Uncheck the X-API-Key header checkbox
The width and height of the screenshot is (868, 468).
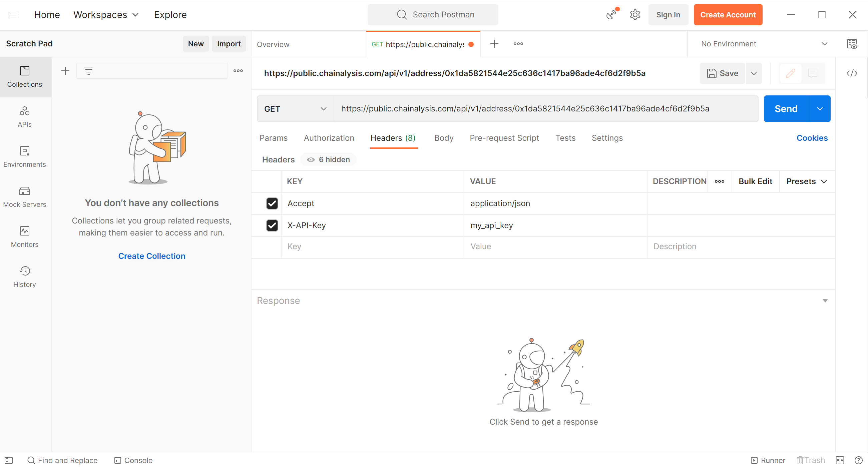272,225
